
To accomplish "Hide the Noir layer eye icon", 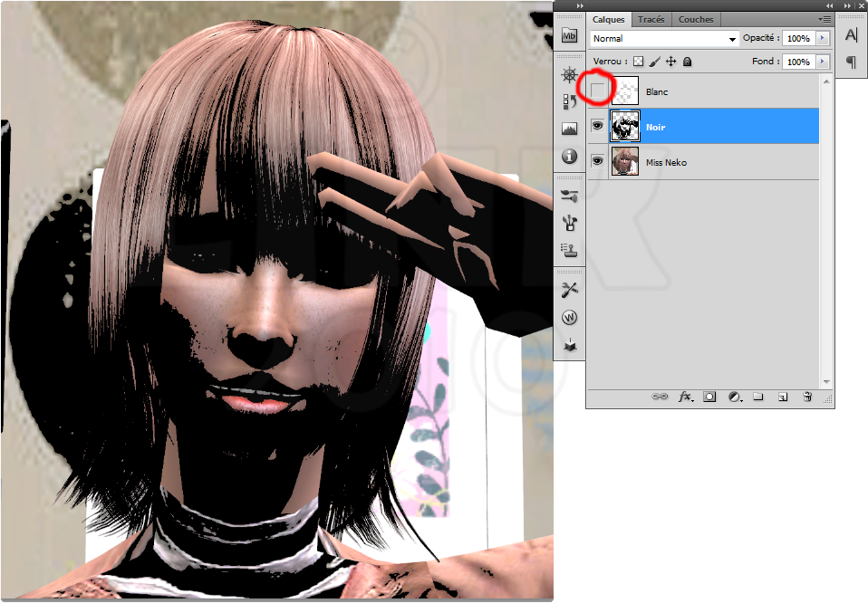I will click(598, 127).
